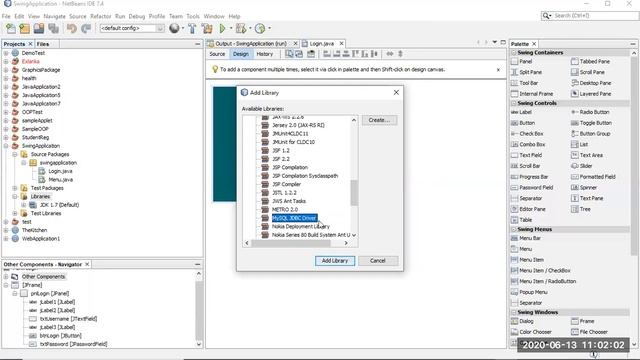Click the New File toolbar icon

11,28
